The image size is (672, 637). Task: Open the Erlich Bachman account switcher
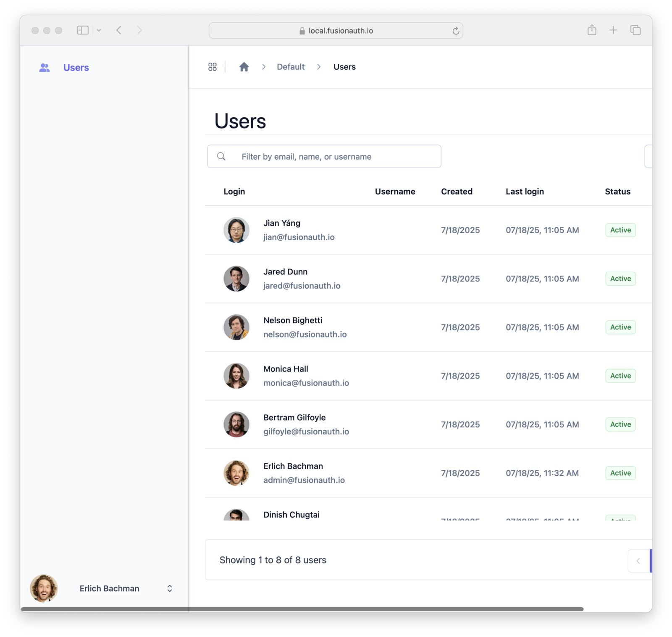point(109,588)
